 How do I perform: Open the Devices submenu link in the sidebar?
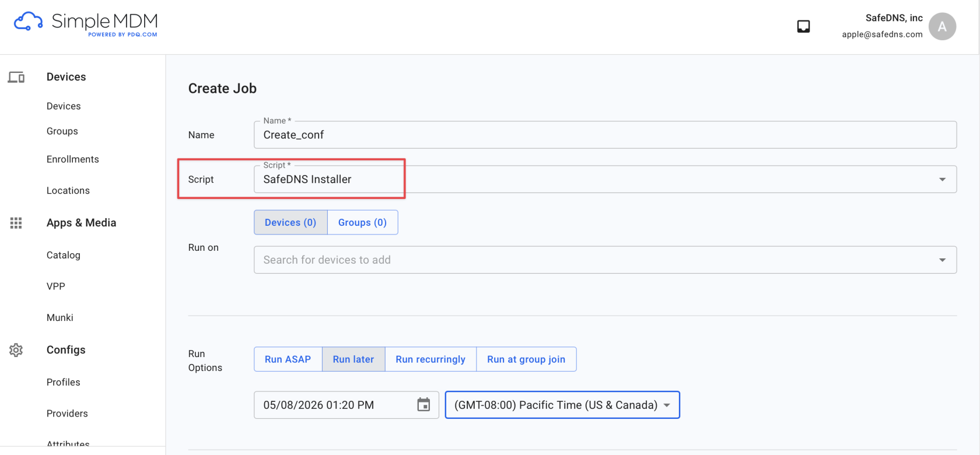coord(64,106)
